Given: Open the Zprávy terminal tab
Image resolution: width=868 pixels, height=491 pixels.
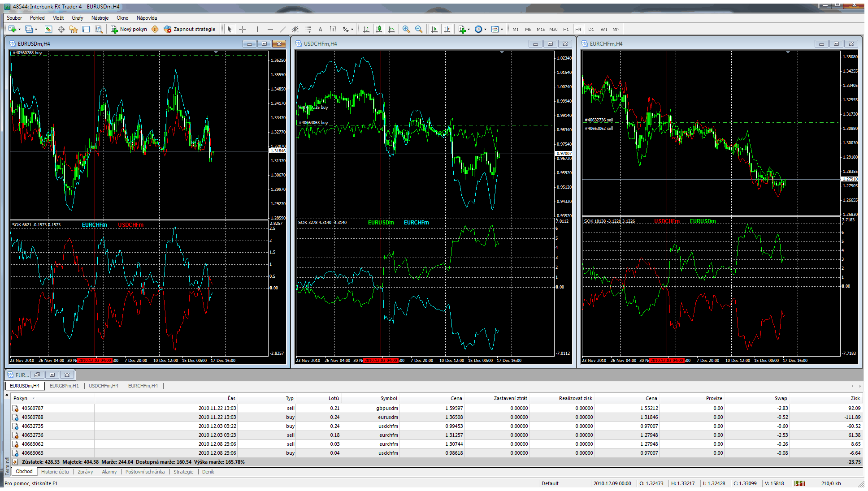Looking at the screenshot, I should [x=85, y=472].
